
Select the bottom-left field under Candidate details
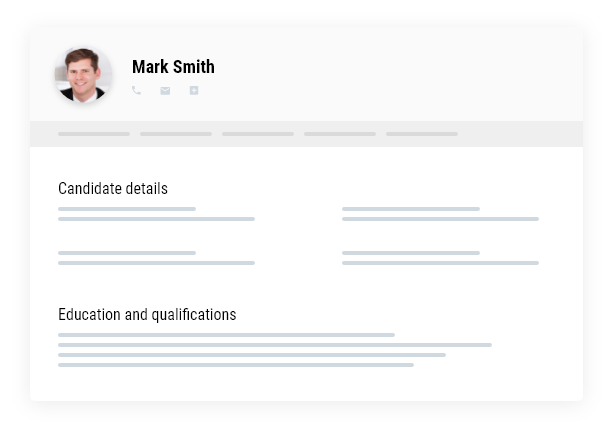coord(156,258)
